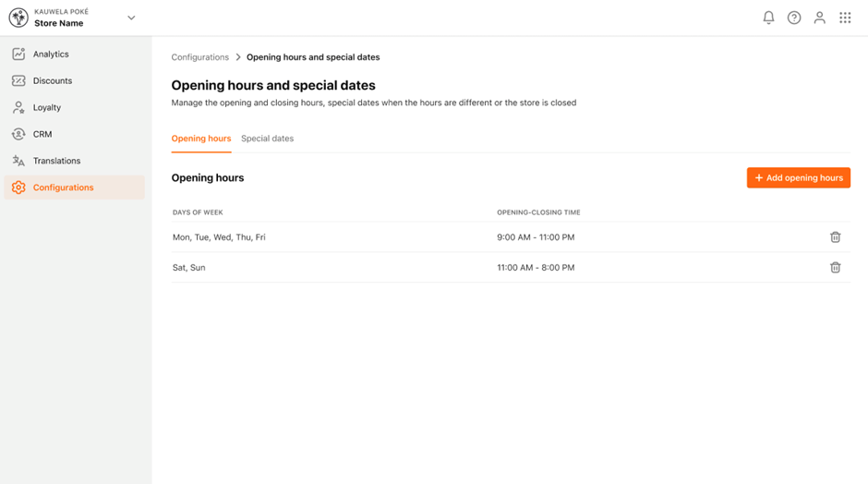Open the Mon, Tue, Wed, Thu, Fri row

tap(511, 237)
